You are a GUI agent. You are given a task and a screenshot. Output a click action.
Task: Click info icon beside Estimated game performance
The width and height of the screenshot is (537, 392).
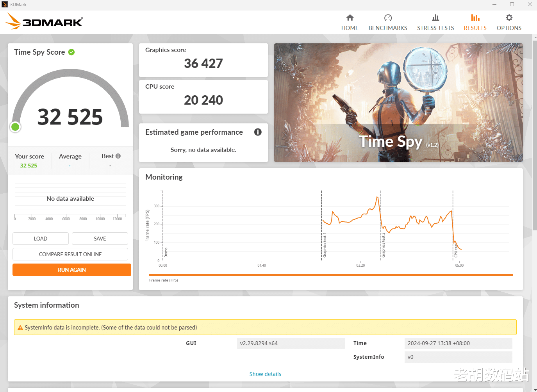tap(258, 132)
